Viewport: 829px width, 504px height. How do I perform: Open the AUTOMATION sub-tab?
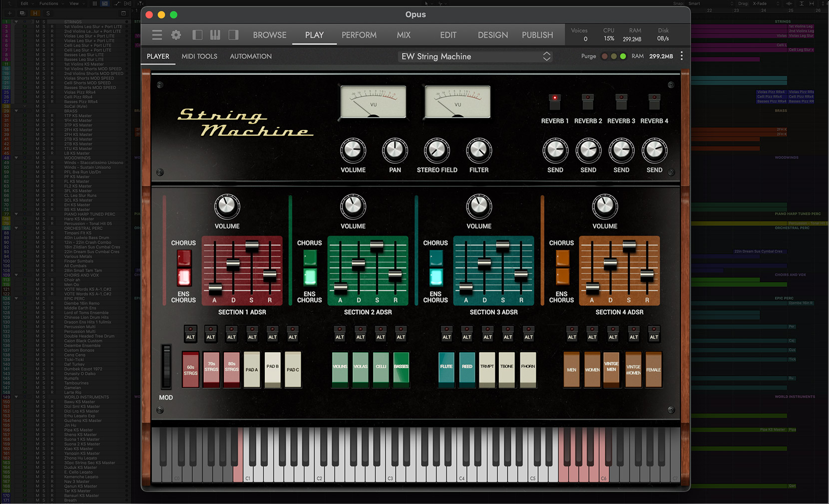click(251, 56)
